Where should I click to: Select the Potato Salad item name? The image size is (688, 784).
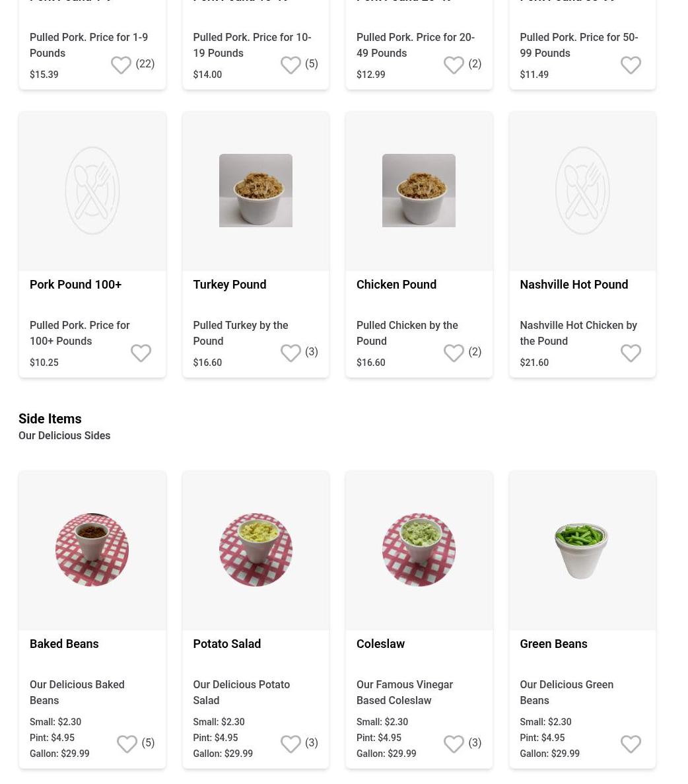click(x=226, y=643)
